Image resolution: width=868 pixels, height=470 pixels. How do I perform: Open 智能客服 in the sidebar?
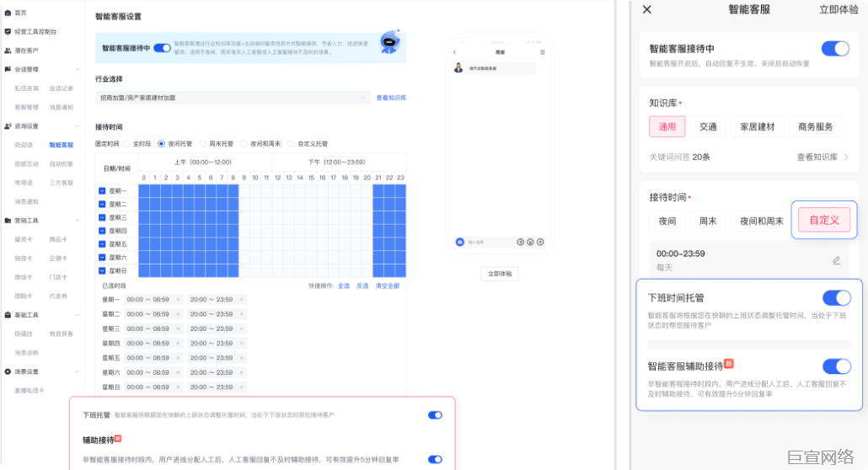[61, 145]
